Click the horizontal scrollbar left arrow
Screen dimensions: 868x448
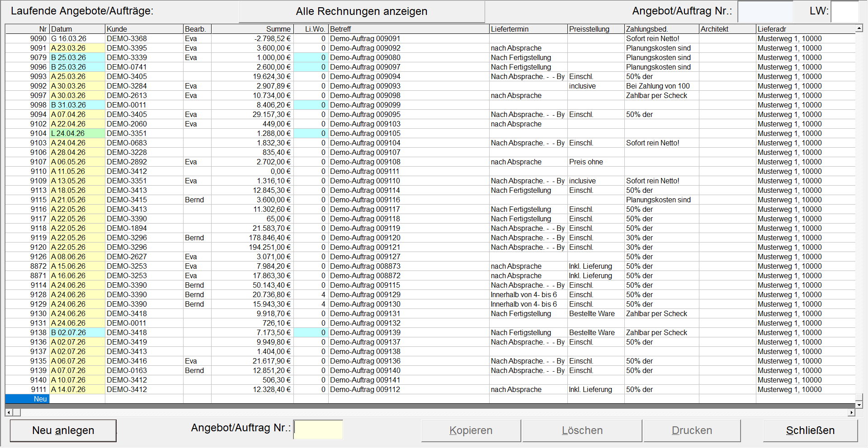click(9, 412)
